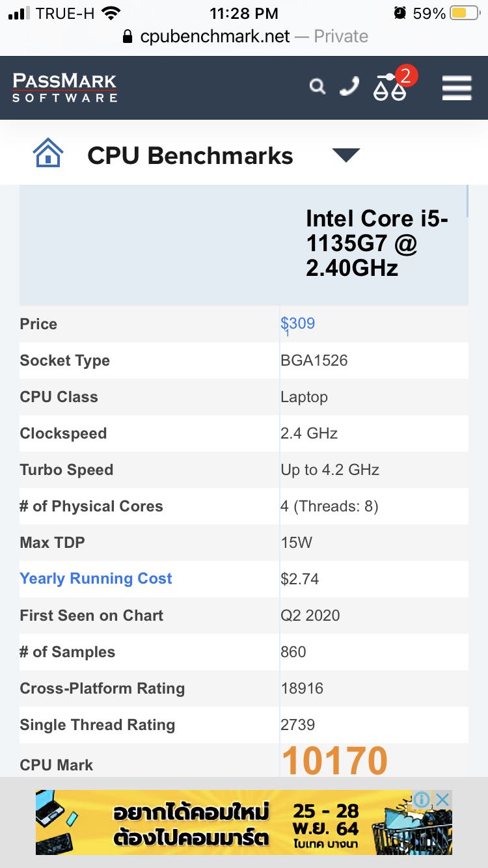Open the $309 price link
The width and height of the screenshot is (488, 868).
298,323
